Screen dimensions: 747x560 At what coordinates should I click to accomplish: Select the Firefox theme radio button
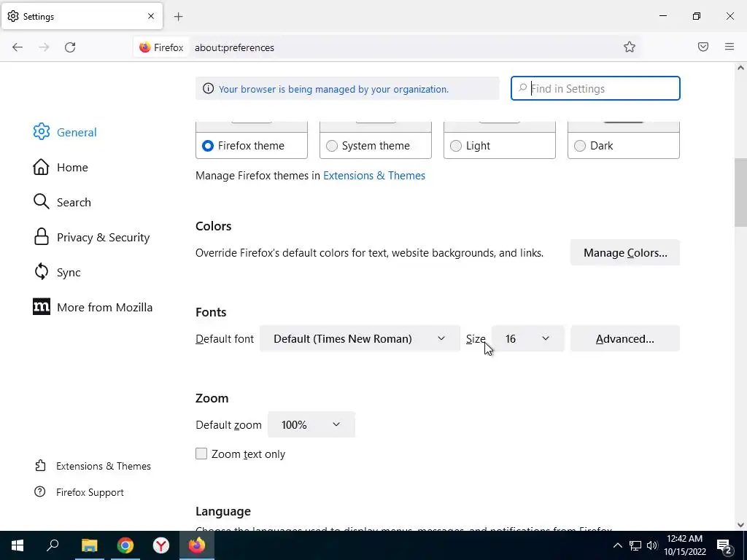pos(208,146)
